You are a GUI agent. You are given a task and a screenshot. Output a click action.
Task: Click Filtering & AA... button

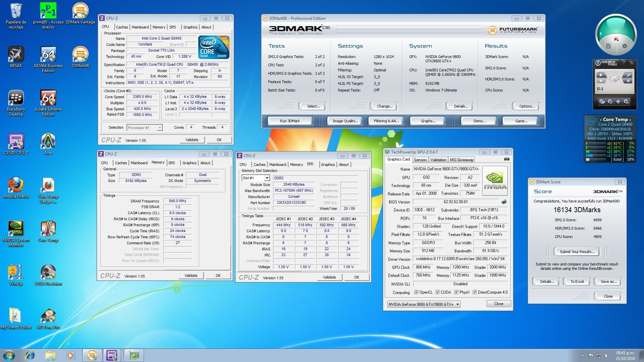pyautogui.click(x=386, y=121)
